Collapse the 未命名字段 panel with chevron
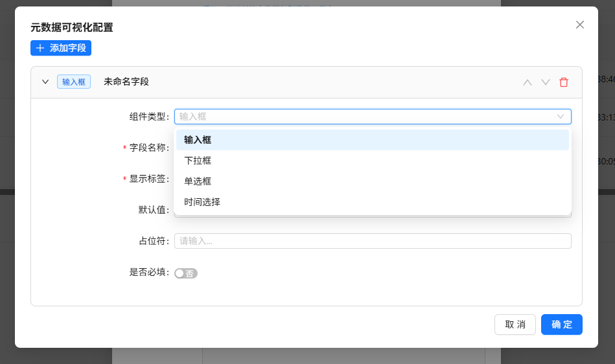 pyautogui.click(x=45, y=82)
